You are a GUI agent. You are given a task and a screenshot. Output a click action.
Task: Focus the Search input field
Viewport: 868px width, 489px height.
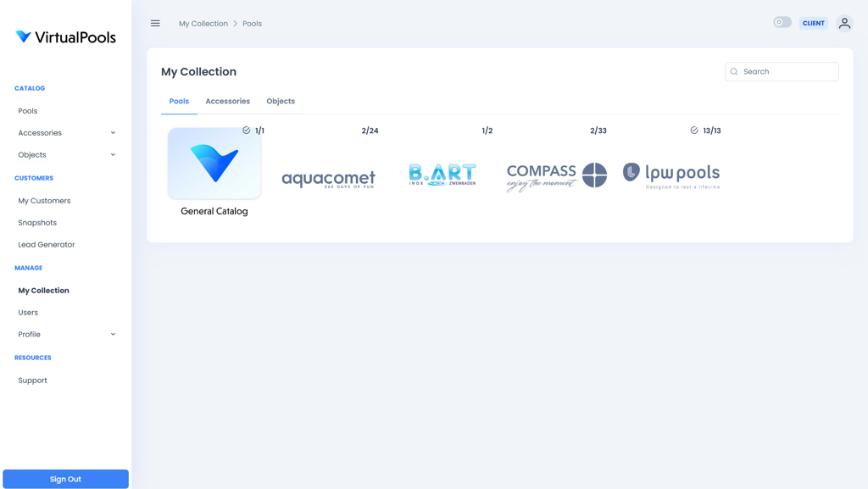782,72
